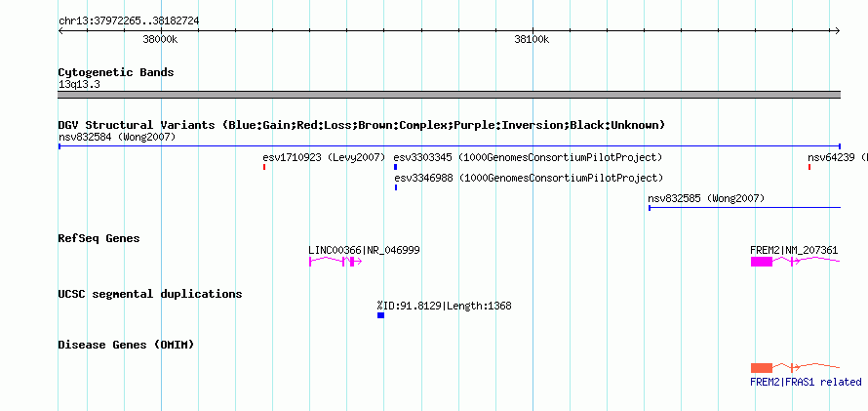Select the Cytogenetic Bands track title
The width and height of the screenshot is (868, 411).
tap(116, 72)
